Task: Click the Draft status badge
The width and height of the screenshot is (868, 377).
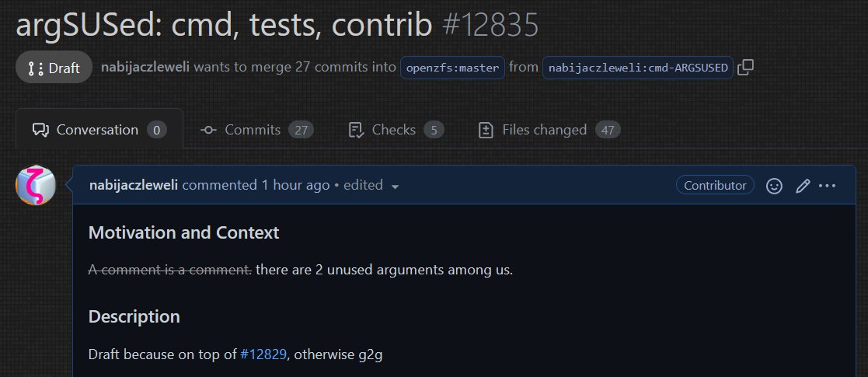Action: pyautogui.click(x=54, y=68)
